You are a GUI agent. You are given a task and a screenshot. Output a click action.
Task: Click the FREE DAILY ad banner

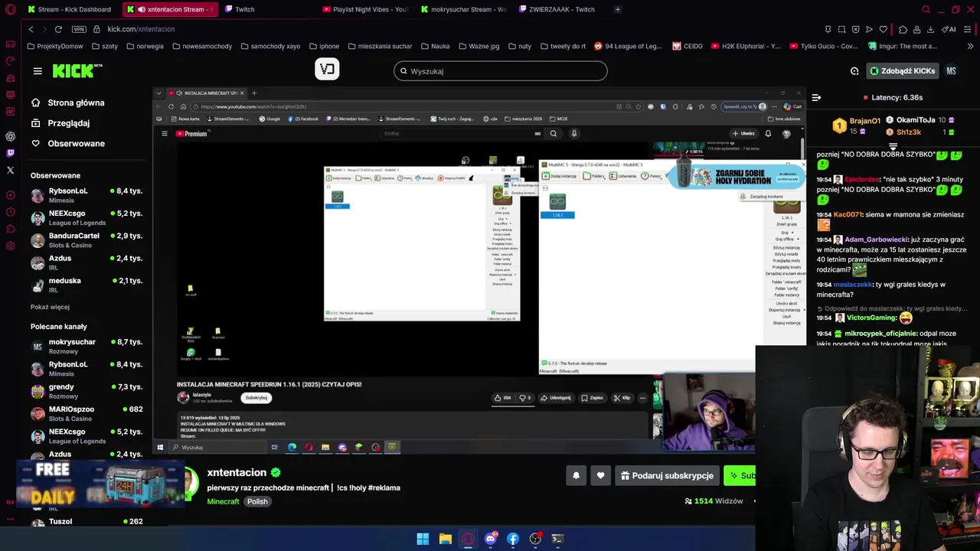point(100,484)
